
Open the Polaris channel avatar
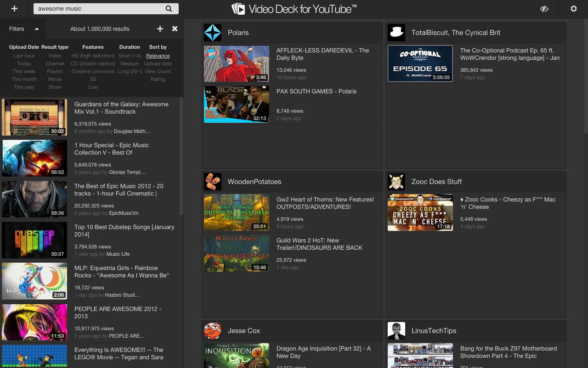[212, 32]
